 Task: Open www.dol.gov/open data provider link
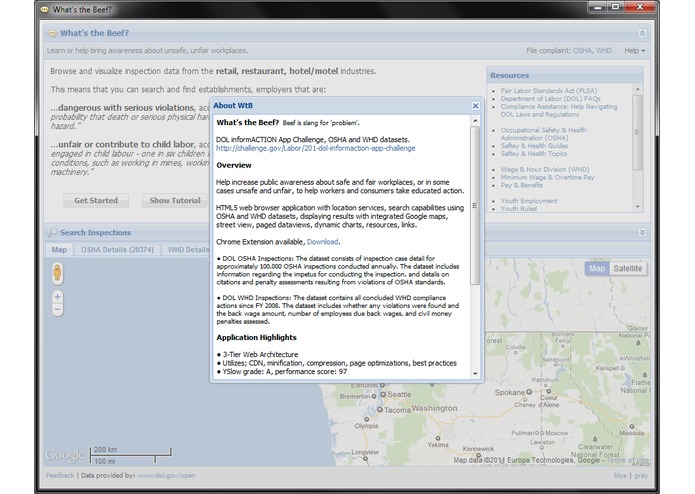[x=166, y=475]
